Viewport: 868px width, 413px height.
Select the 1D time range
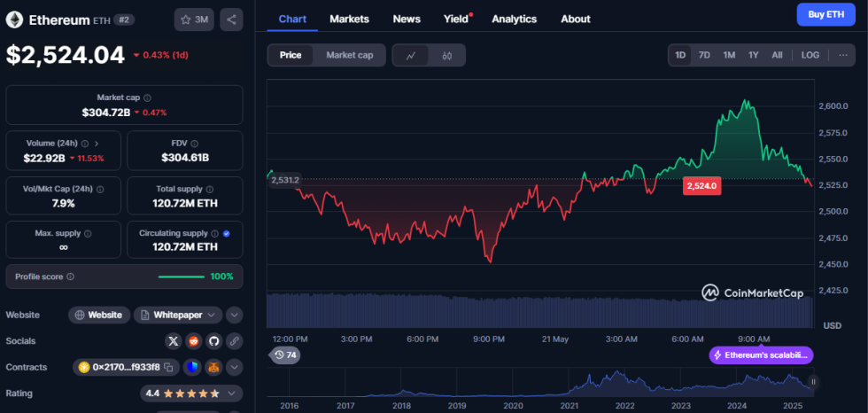pyautogui.click(x=680, y=55)
